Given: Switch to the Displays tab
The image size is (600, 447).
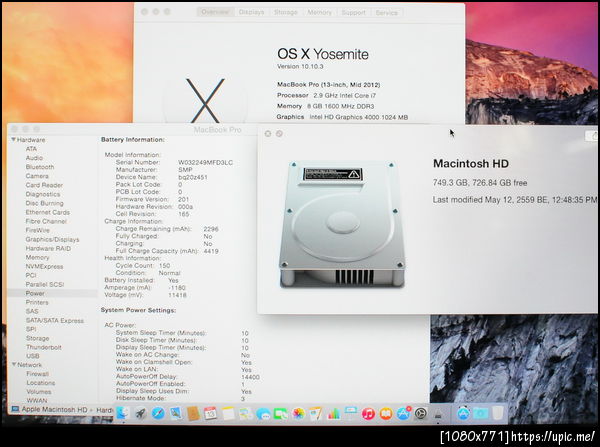Looking at the screenshot, I should 251,12.
